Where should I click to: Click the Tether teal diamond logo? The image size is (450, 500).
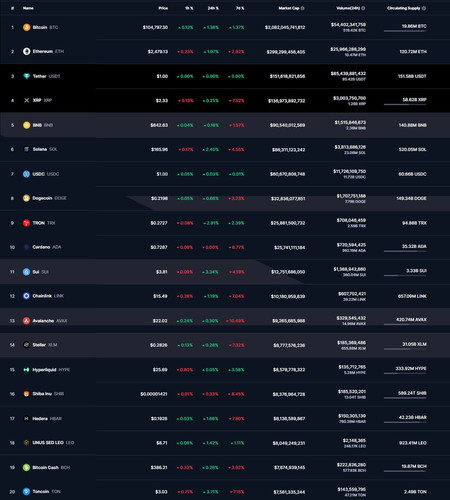(x=26, y=76)
